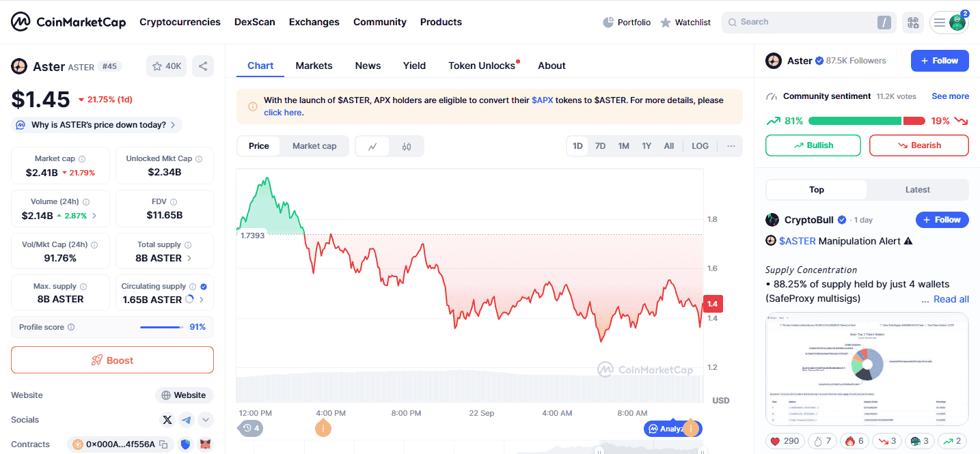The image size is (980, 454).
Task: Set chart range to All
Action: coord(669,146)
